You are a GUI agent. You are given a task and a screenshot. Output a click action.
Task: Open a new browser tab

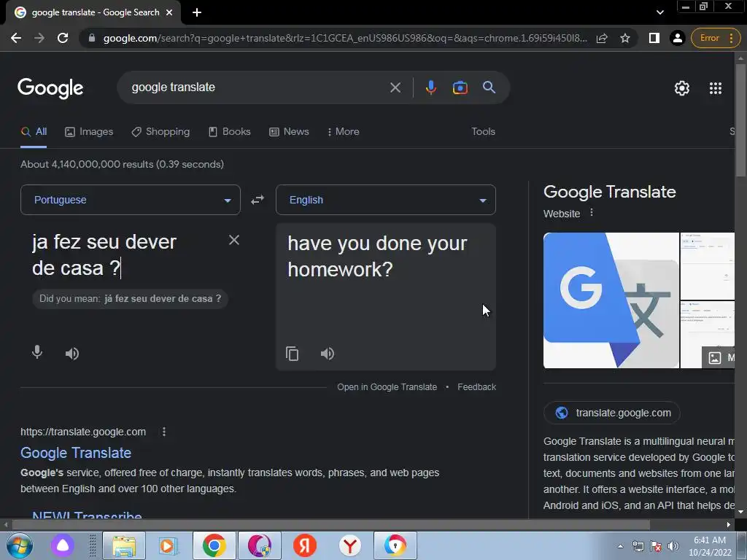pos(197,12)
